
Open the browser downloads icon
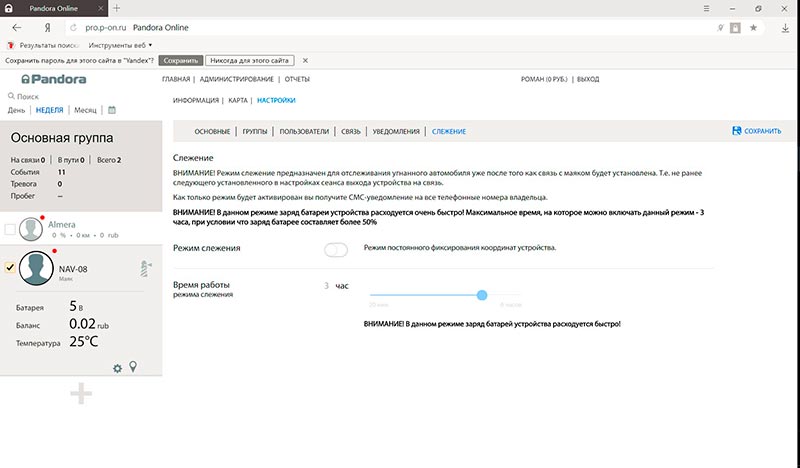(x=783, y=28)
